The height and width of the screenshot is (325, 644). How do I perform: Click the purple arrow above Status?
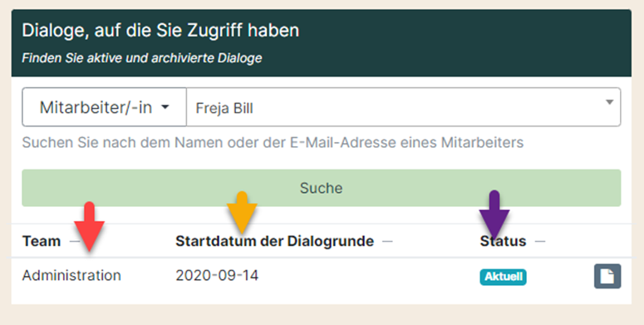click(494, 216)
